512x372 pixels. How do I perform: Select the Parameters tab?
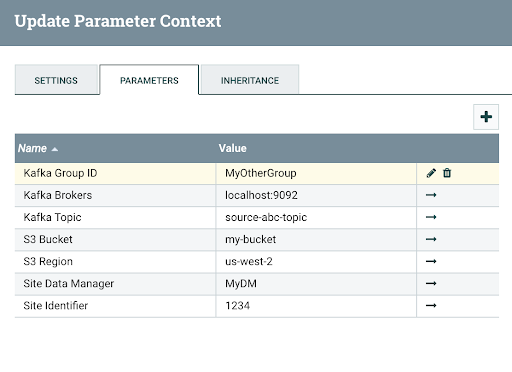pyautogui.click(x=149, y=80)
